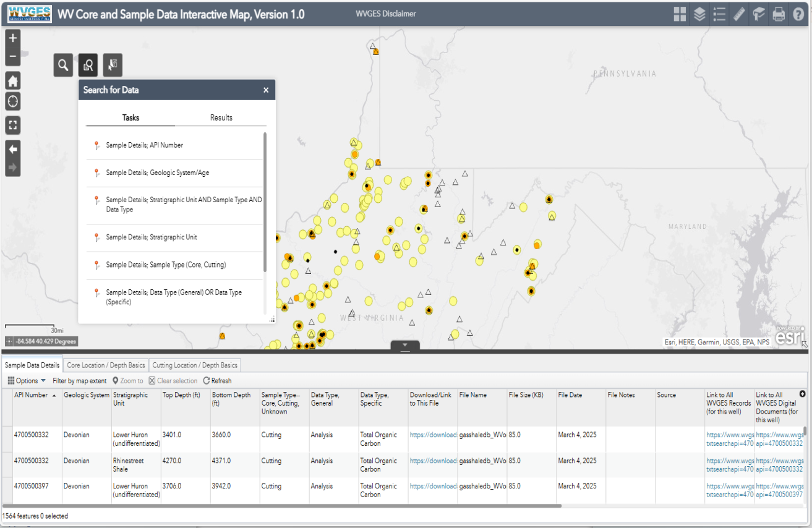Image resolution: width=812 pixels, height=528 pixels.
Task: Choose Sample Details; Stratigraphic Unit search task
Action: click(151, 237)
